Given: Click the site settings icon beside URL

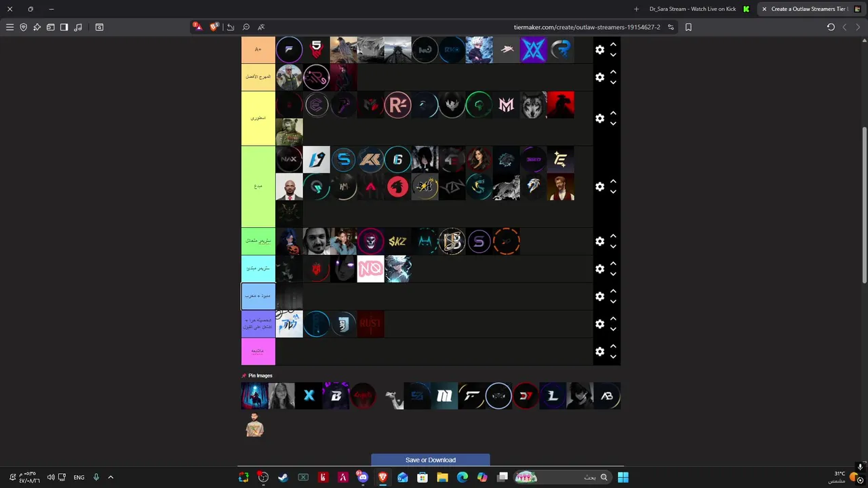Looking at the screenshot, I should [671, 27].
